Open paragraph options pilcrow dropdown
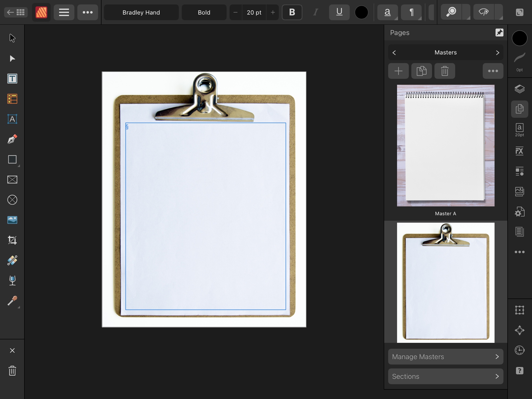Image resolution: width=532 pixels, height=399 pixels. tap(411, 12)
